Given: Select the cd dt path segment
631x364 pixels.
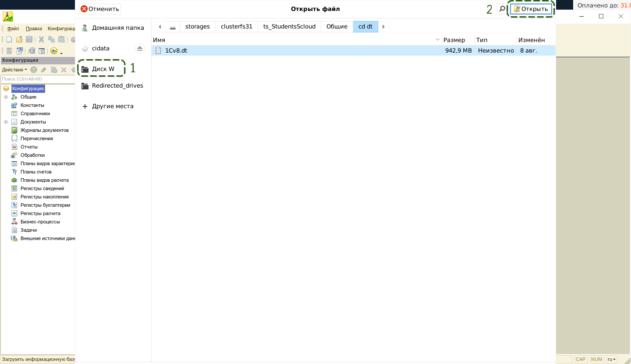Looking at the screenshot, I should pos(365,27).
